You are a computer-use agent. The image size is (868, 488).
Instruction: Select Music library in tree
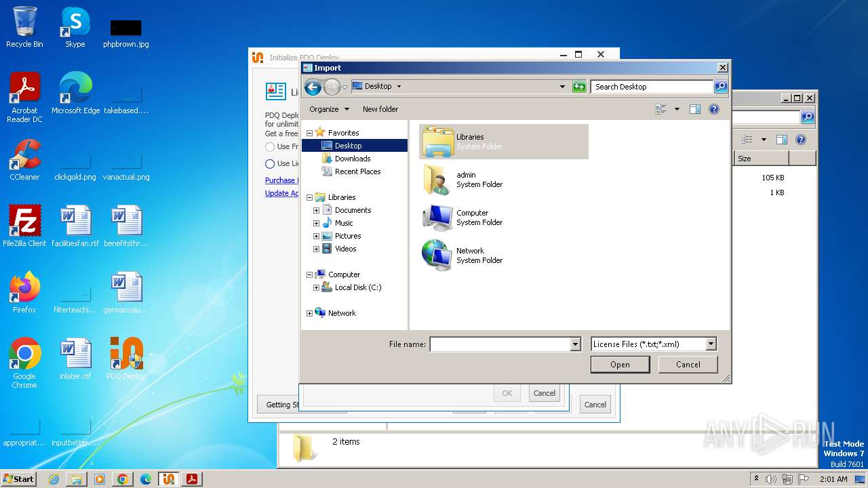point(344,223)
